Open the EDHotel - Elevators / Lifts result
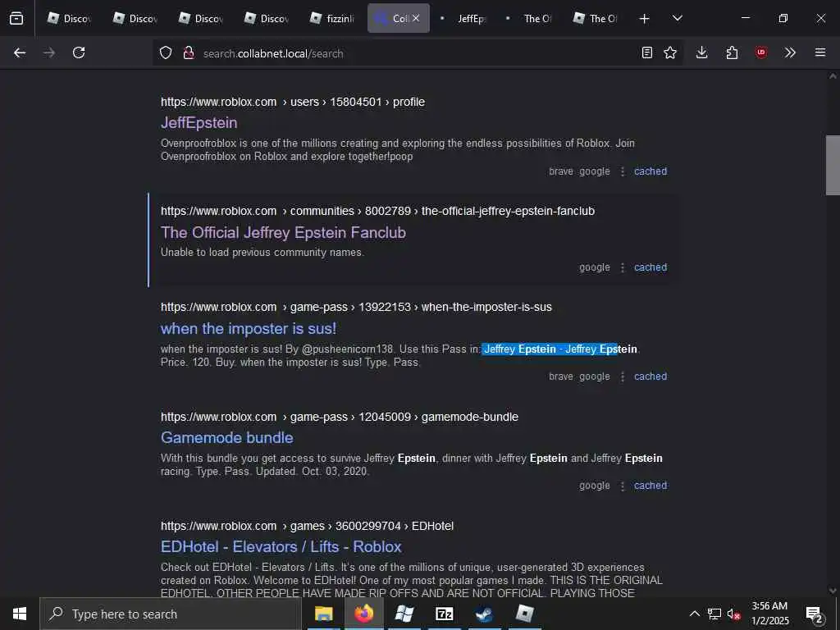 [x=281, y=547]
